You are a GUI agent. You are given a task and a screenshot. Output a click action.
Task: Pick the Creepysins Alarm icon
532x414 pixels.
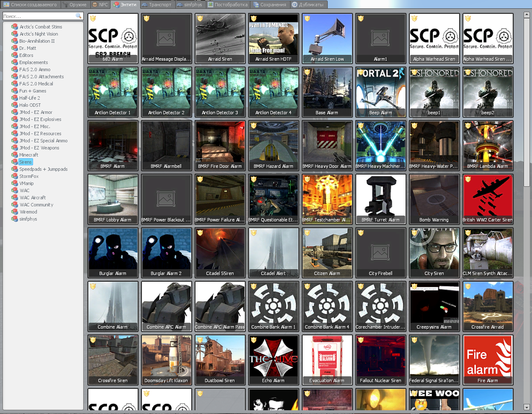[x=434, y=306]
